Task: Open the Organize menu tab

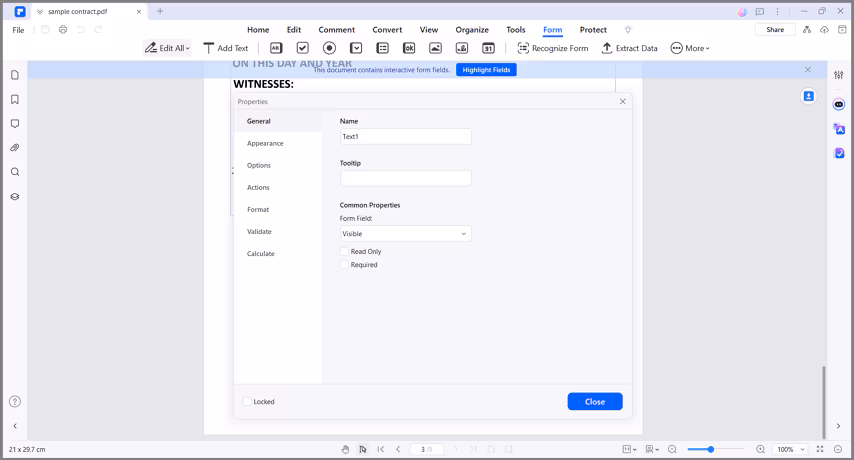Action: click(x=472, y=30)
